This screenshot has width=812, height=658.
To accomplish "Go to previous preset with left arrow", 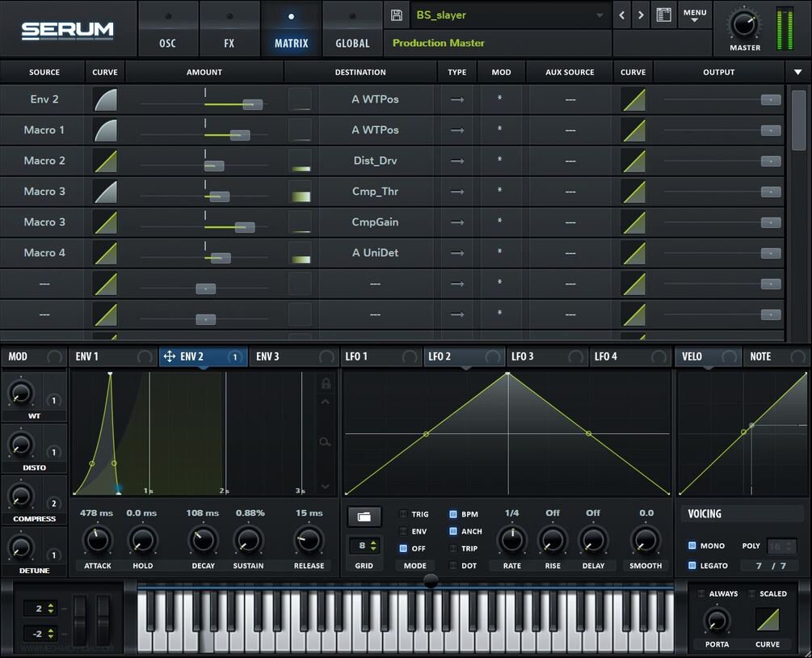I will (622, 15).
